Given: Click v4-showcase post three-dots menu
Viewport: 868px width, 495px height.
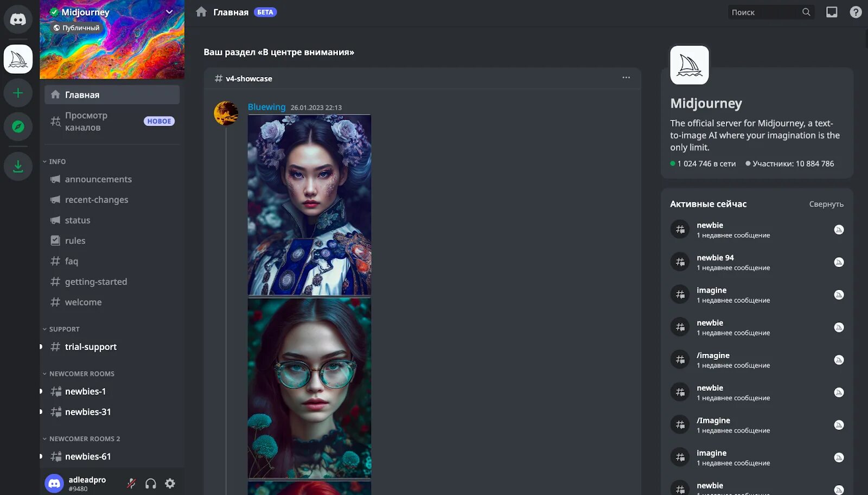Looking at the screenshot, I should coord(626,78).
